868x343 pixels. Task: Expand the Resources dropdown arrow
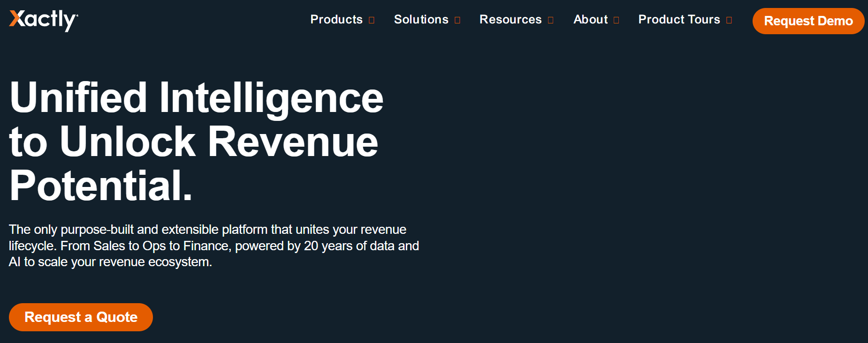(551, 20)
